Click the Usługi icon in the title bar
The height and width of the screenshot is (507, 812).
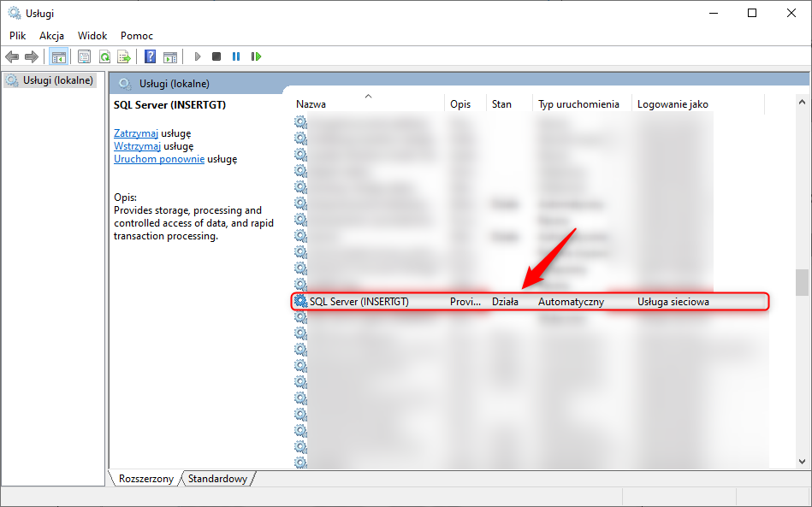[14, 13]
